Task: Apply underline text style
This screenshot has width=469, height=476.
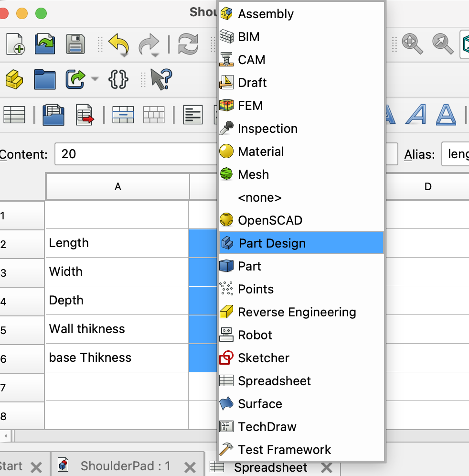Action: tap(446, 114)
